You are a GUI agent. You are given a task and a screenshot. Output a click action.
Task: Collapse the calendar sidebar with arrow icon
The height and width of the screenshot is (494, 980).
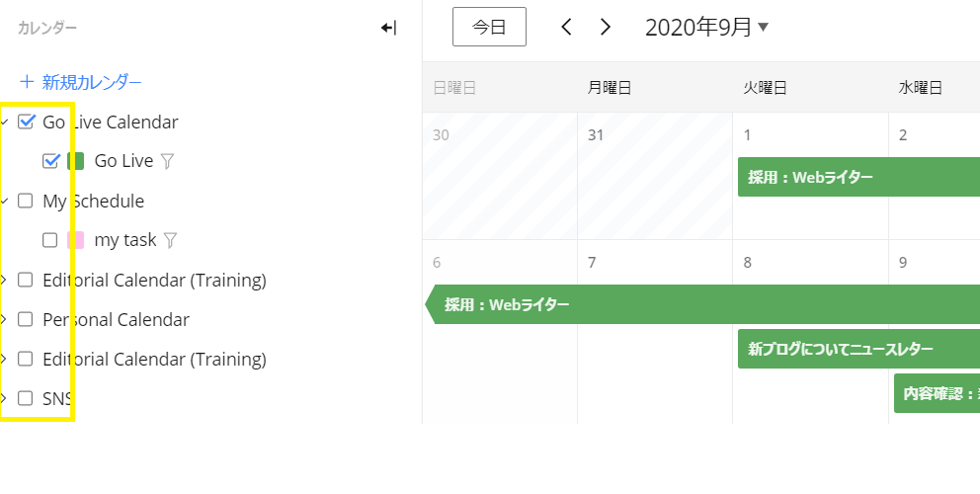[x=389, y=28]
